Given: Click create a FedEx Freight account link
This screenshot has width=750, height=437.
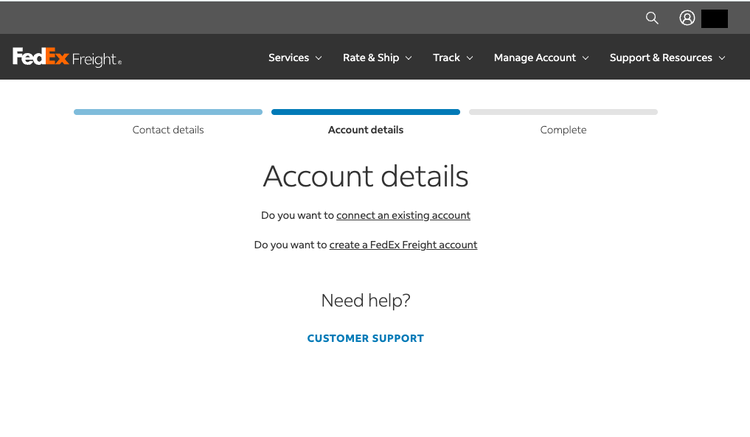Looking at the screenshot, I should tap(403, 245).
